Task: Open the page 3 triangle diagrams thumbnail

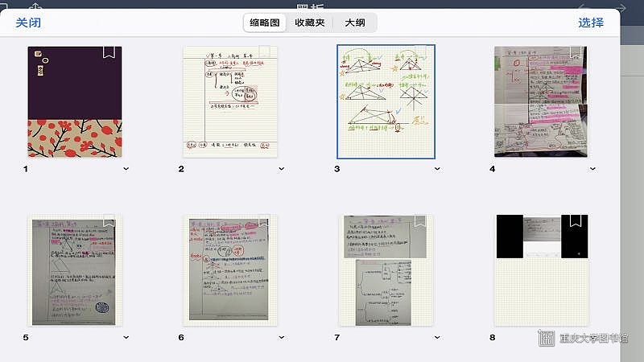Action: point(386,101)
